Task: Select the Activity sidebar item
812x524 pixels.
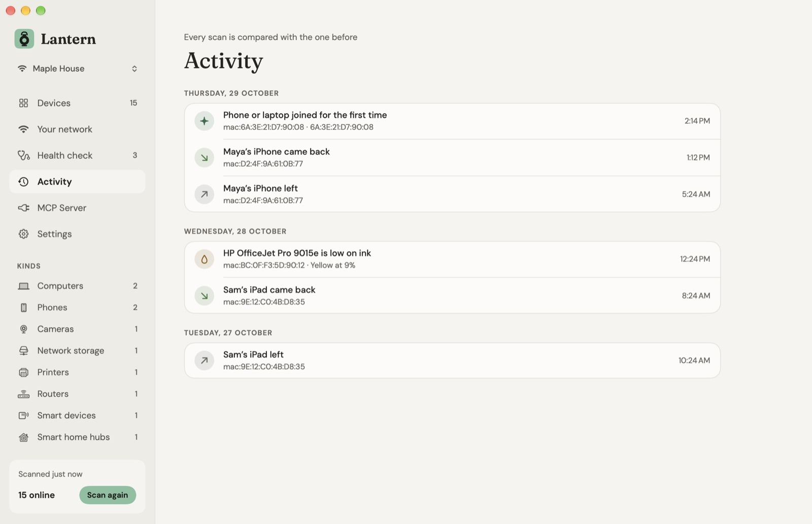Action: [x=77, y=182]
